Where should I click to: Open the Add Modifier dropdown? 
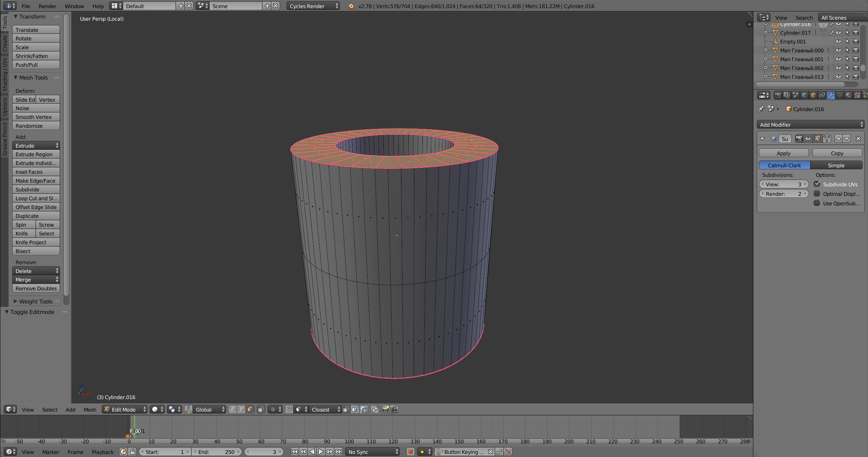click(x=810, y=125)
